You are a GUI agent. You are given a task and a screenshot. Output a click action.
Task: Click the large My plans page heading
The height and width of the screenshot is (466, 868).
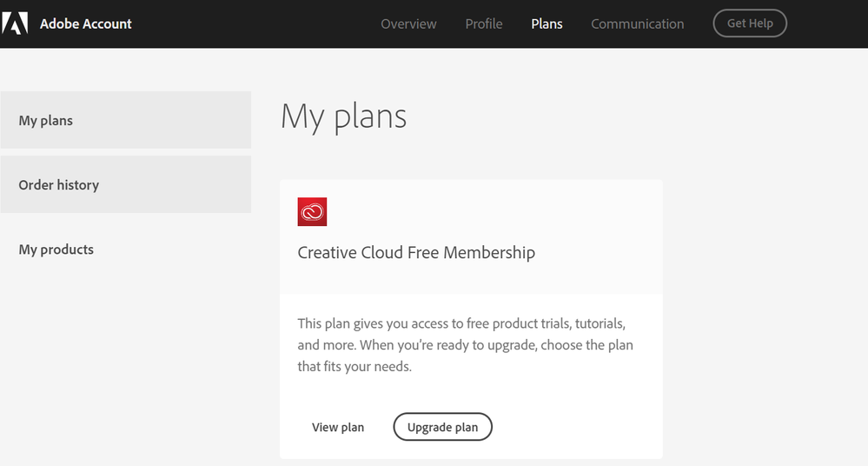tap(343, 116)
